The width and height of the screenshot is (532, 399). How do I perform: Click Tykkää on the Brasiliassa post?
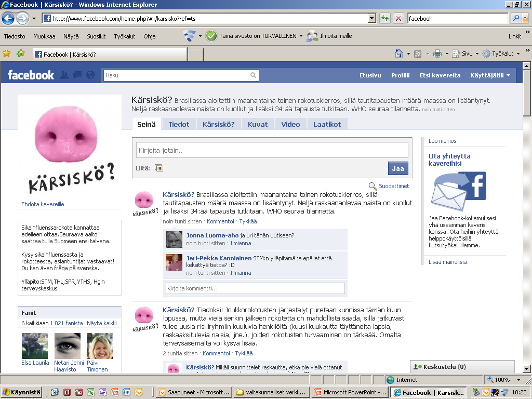pyautogui.click(x=248, y=221)
